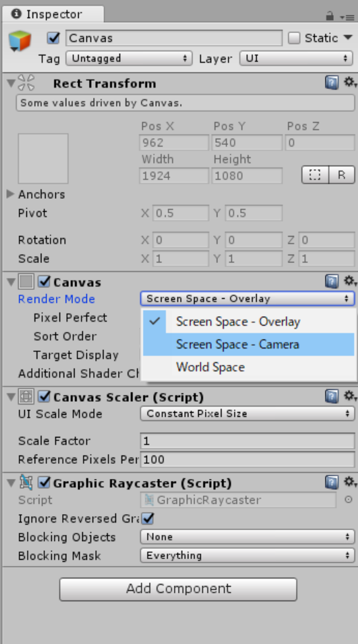Click the Height field

247,176
